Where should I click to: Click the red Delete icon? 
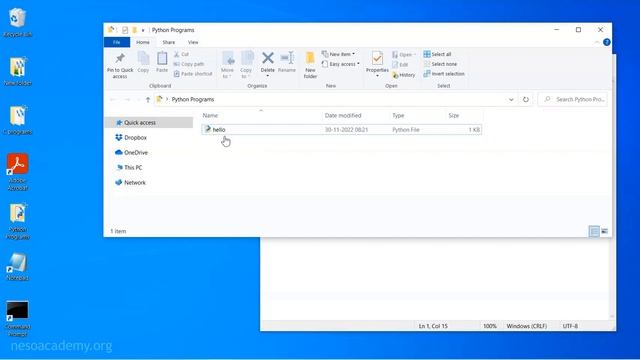tap(268, 58)
